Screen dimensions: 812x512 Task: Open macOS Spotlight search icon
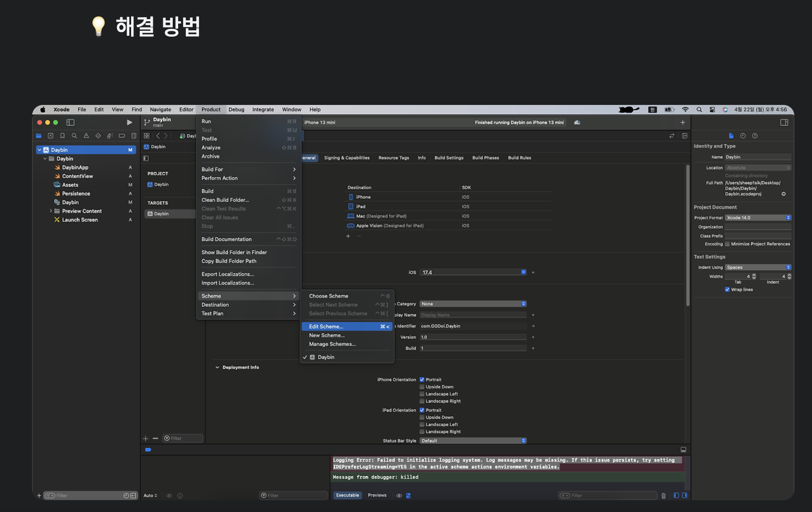coord(699,109)
